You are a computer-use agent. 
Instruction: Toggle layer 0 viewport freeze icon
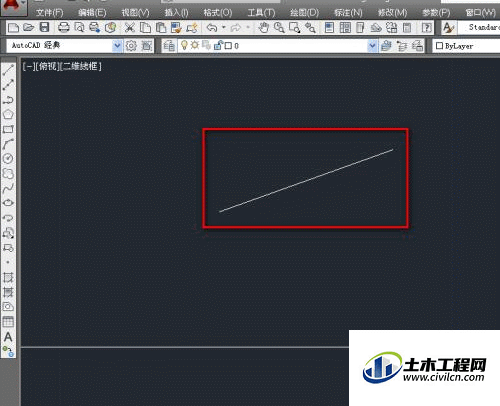coord(205,45)
